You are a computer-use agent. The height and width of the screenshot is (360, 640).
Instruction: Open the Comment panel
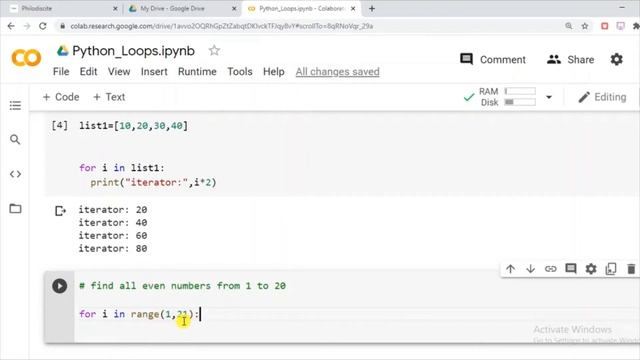pyautogui.click(x=493, y=60)
